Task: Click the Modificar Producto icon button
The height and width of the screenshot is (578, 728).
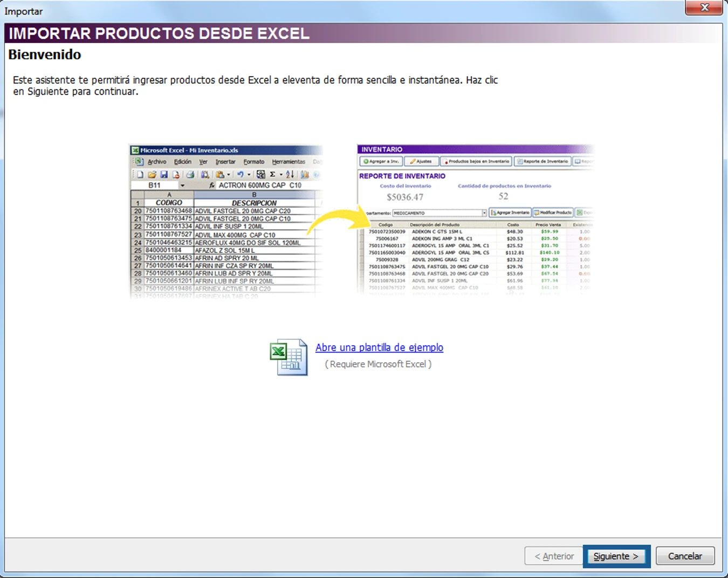Action: (x=553, y=212)
